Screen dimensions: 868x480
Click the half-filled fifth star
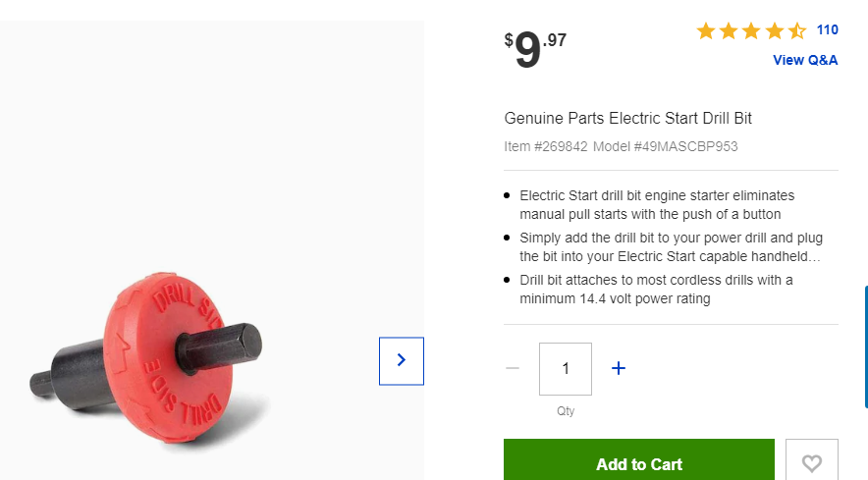(x=796, y=31)
